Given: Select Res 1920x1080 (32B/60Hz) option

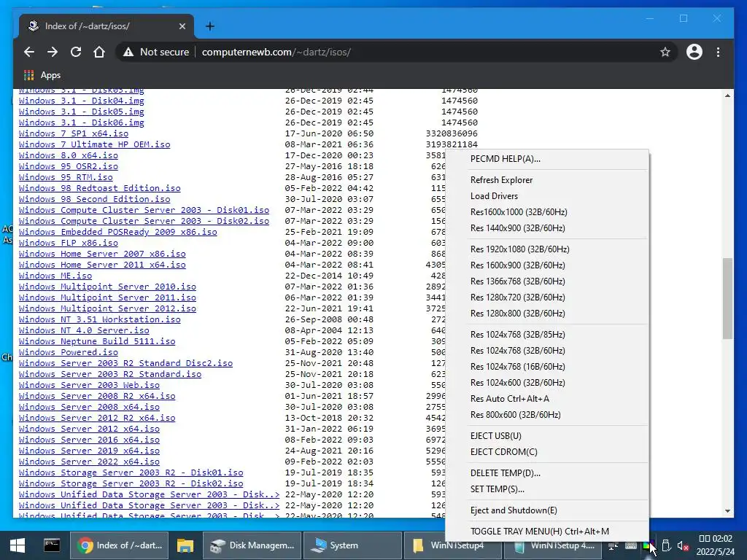Looking at the screenshot, I should coord(547,249).
